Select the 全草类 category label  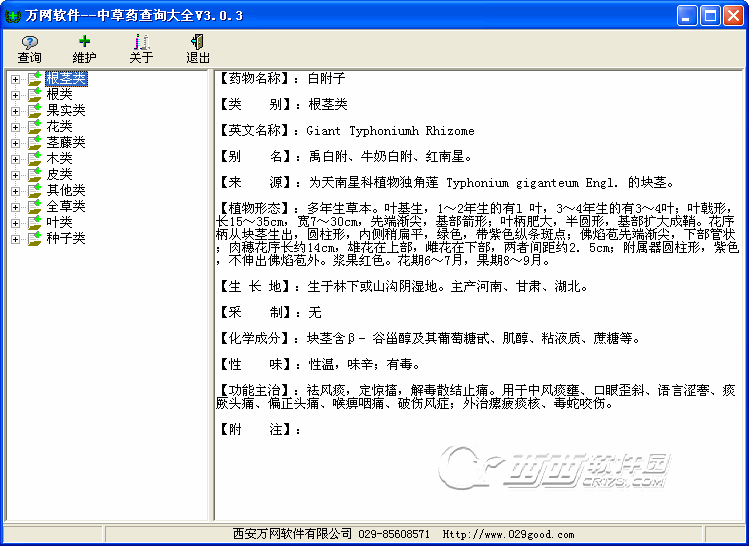tap(66, 207)
